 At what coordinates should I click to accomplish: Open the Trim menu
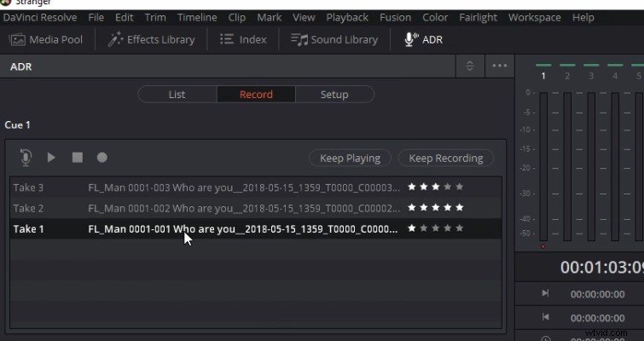click(x=155, y=18)
